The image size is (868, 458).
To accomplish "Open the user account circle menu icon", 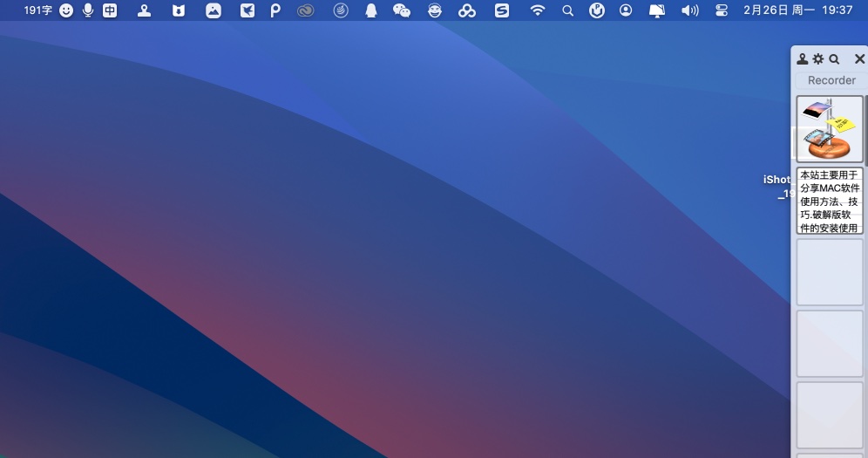I will tap(626, 10).
